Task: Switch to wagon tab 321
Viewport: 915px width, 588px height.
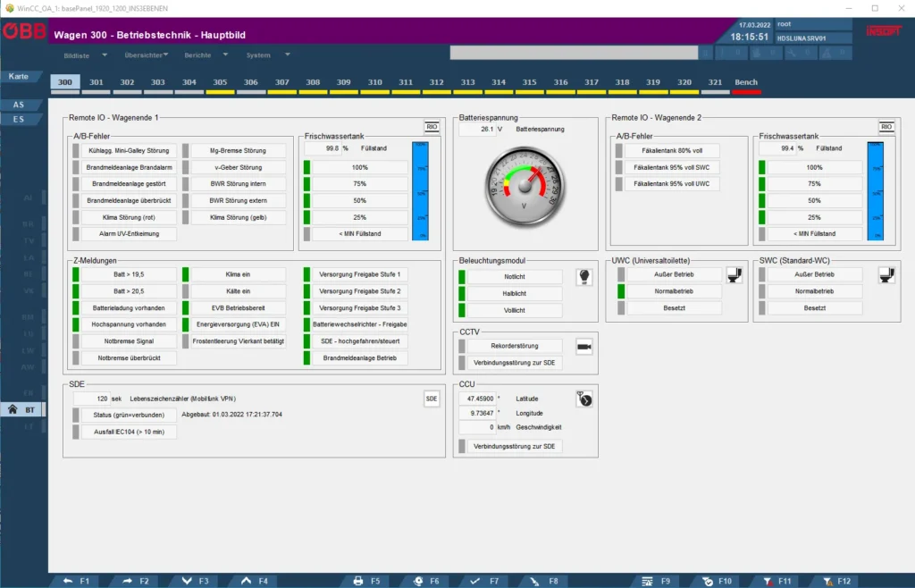Action: [715, 83]
